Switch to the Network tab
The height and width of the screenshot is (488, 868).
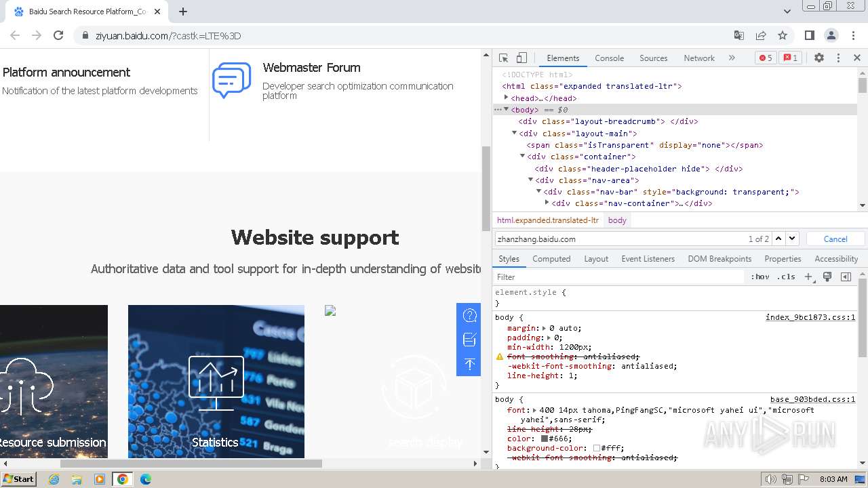point(699,58)
